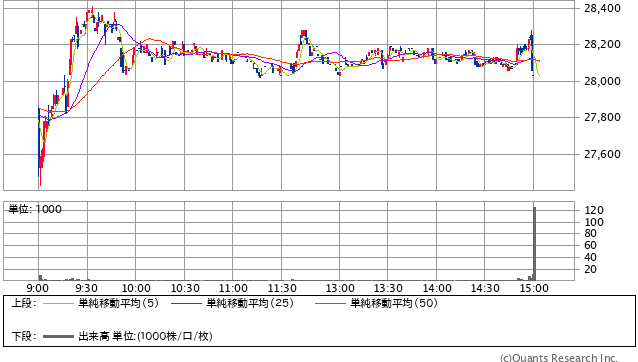Click the 単純移動平均(5) legend text
638x362 pixels.
[x=118, y=303]
